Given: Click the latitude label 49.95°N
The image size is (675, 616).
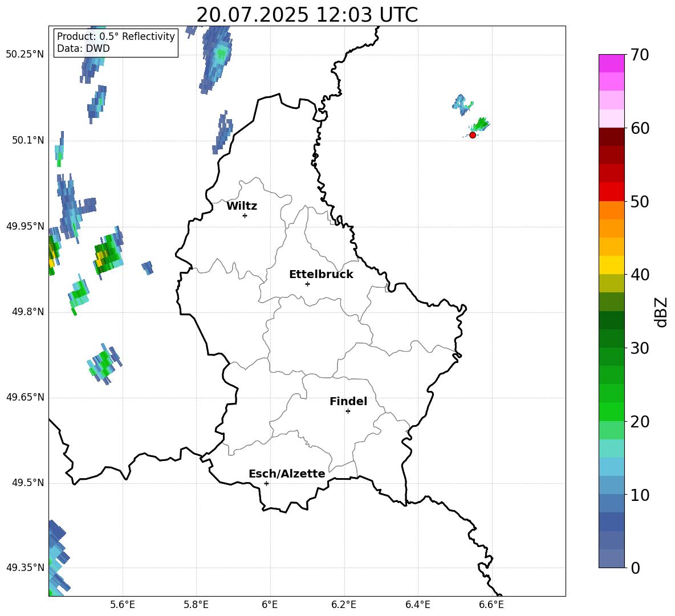Looking at the screenshot, I should (25, 226).
